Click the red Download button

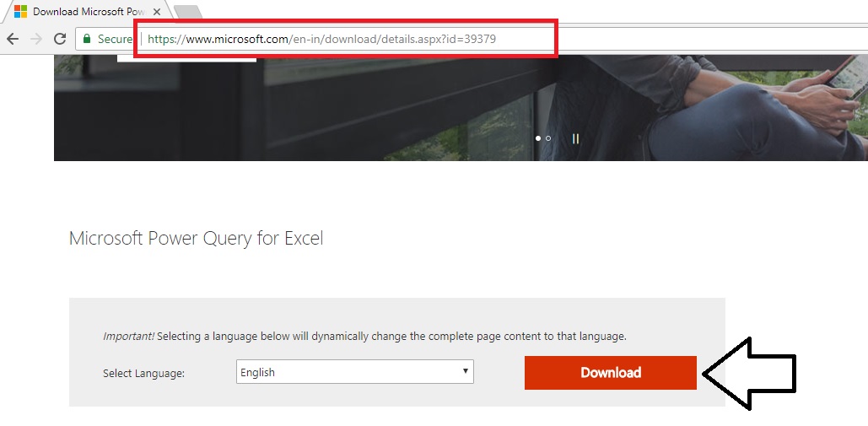pos(611,372)
